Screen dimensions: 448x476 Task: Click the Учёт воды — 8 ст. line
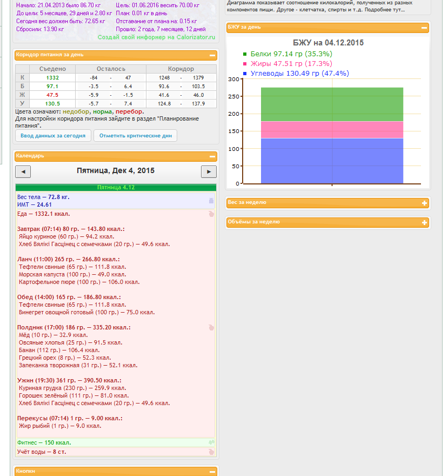(42, 452)
